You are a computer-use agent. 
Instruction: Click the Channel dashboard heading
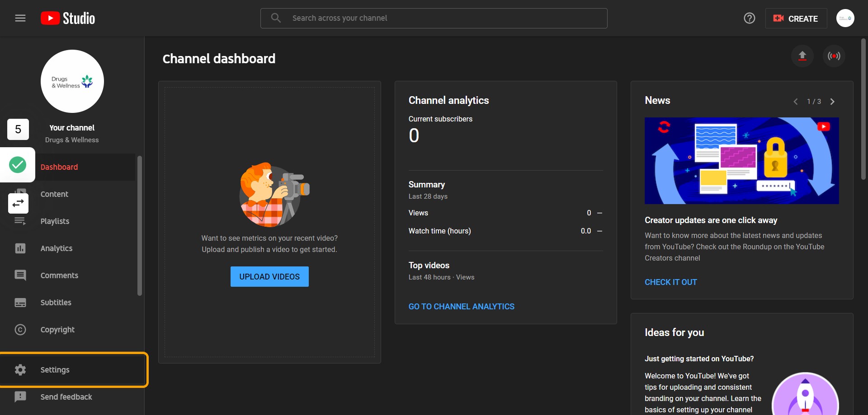[219, 59]
